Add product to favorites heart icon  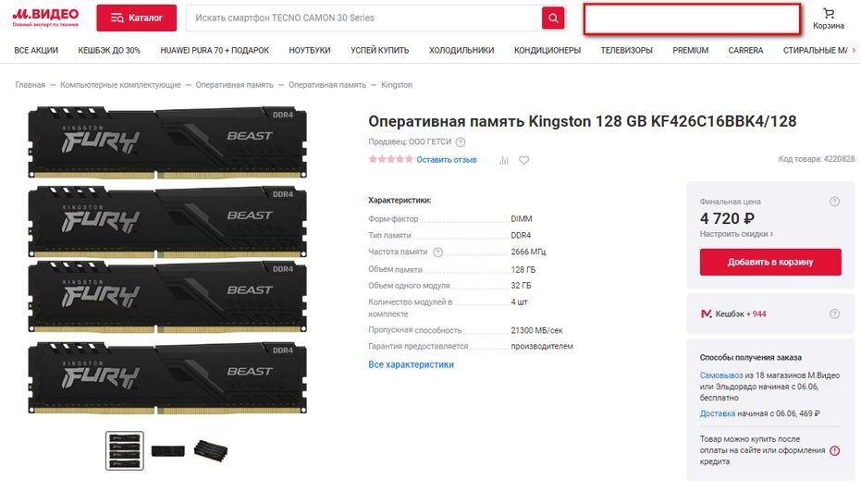[x=523, y=160]
